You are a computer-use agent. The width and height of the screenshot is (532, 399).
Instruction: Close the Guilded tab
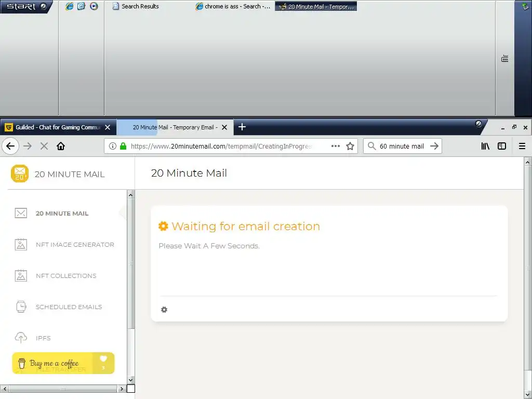(x=108, y=127)
